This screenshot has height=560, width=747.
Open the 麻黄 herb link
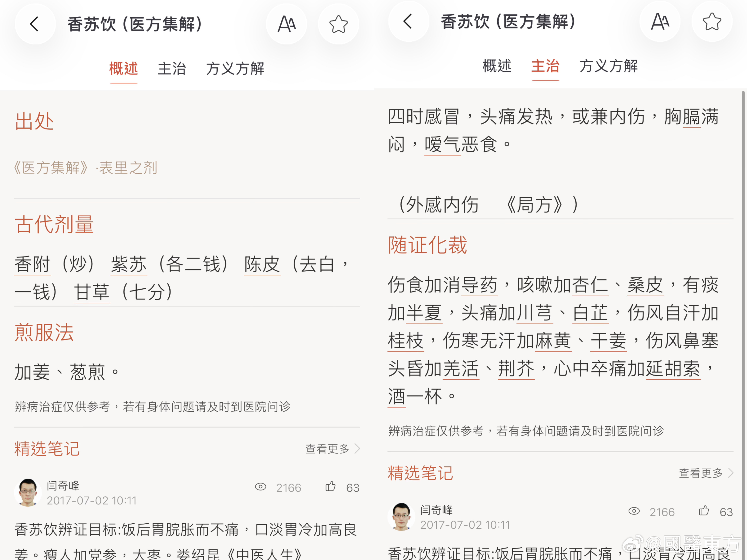point(553,341)
